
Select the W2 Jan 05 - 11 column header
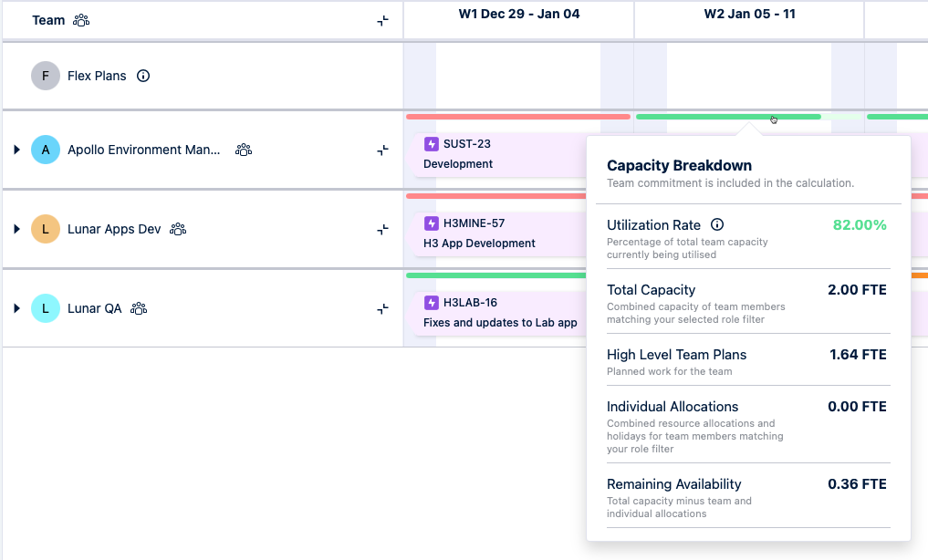tap(748, 14)
